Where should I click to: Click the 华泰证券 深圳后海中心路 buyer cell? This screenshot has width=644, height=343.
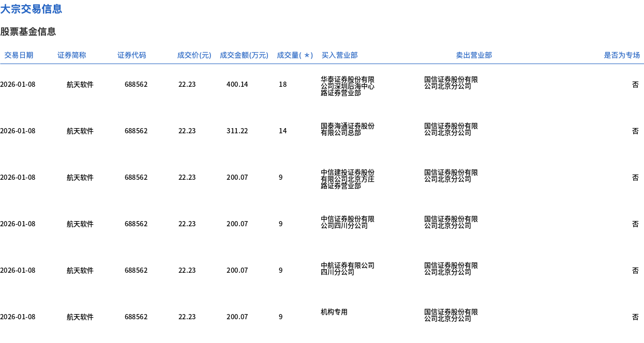348,86
